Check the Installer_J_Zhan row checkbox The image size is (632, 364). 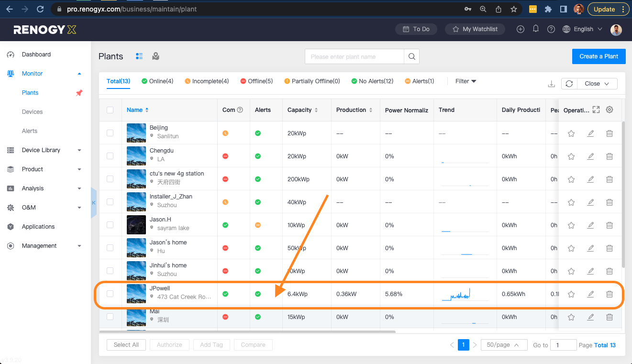coord(110,202)
